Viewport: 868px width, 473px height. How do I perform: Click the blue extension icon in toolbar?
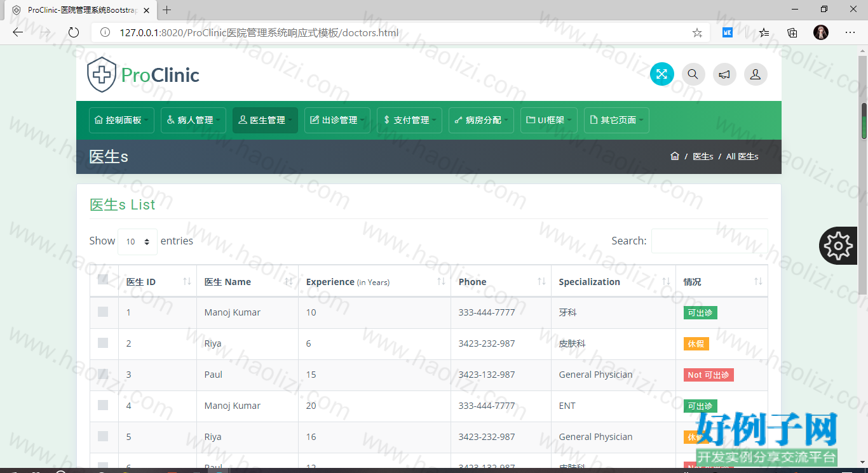pyautogui.click(x=728, y=32)
